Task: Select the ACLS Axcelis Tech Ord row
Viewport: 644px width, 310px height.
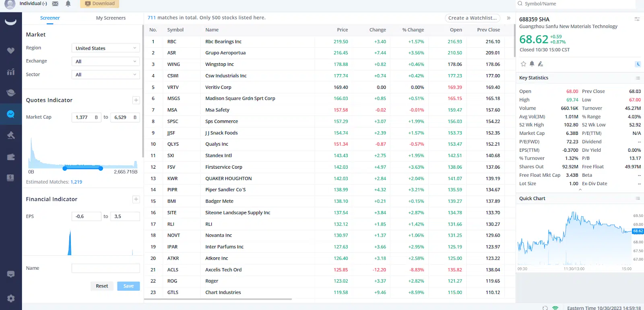Action: tap(329, 270)
